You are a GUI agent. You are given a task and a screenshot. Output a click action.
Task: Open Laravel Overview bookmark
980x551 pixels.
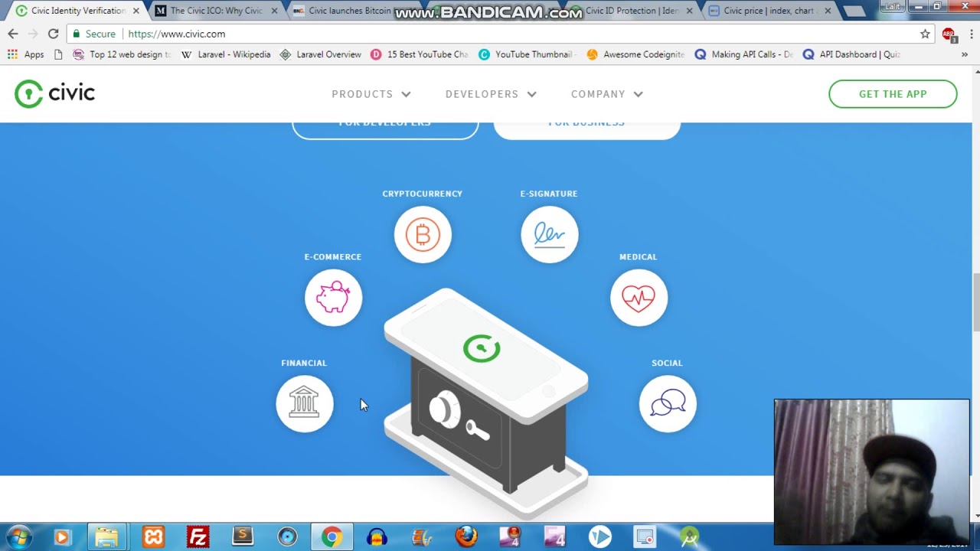(320, 54)
